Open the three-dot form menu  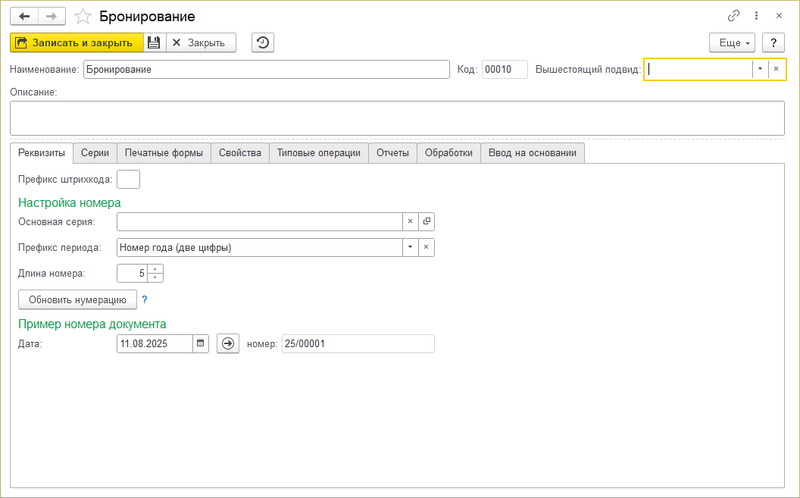click(757, 16)
